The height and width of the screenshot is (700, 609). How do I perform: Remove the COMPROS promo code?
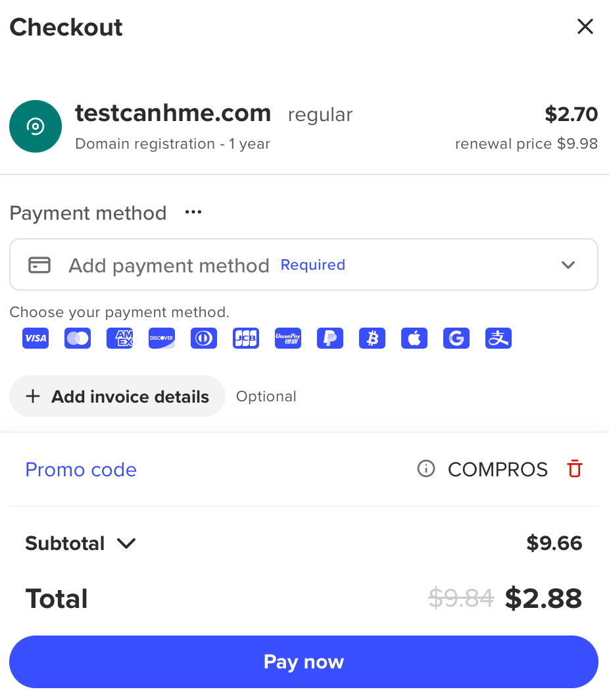pos(575,469)
